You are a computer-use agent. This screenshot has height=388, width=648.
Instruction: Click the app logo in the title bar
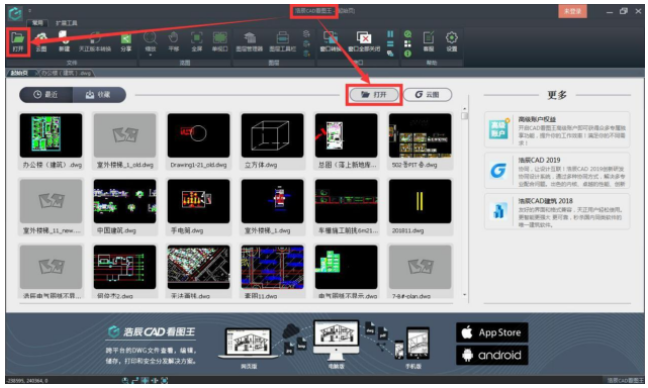point(15,13)
